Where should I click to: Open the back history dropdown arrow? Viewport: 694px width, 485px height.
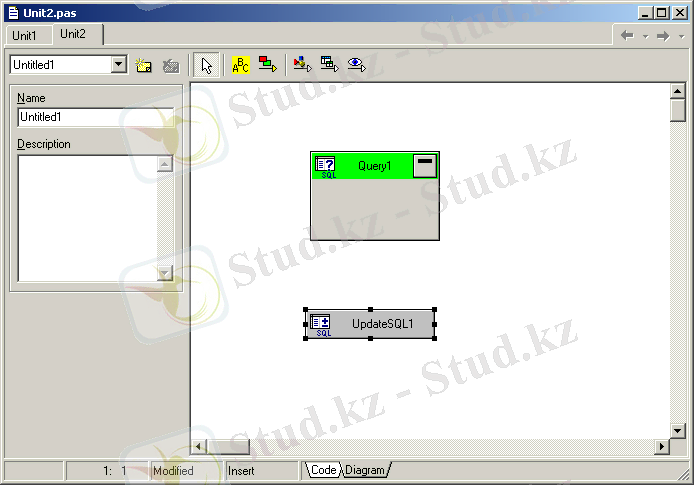(x=646, y=36)
